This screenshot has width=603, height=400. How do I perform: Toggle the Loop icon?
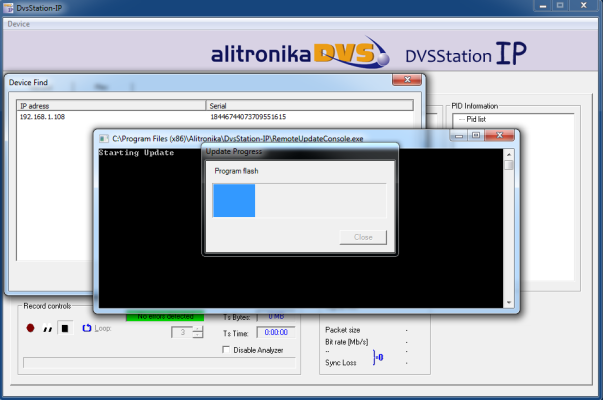tap(87, 327)
